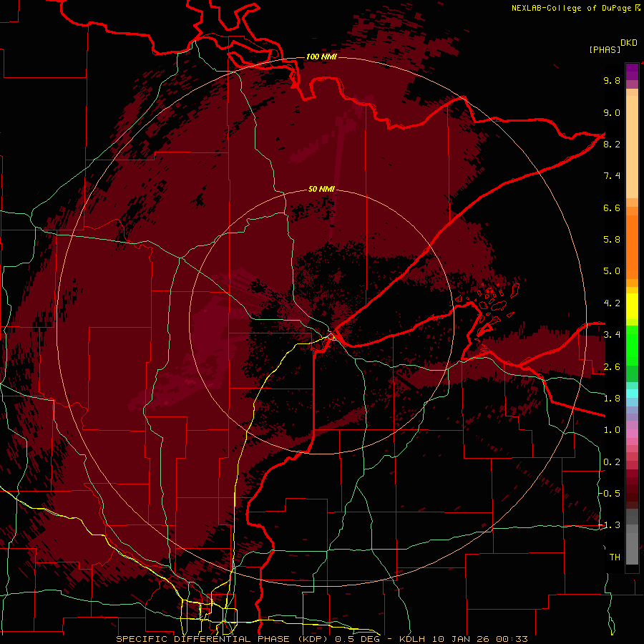Select the 8.2 value on the legend
This screenshot has width=644, height=644.
tap(612, 144)
